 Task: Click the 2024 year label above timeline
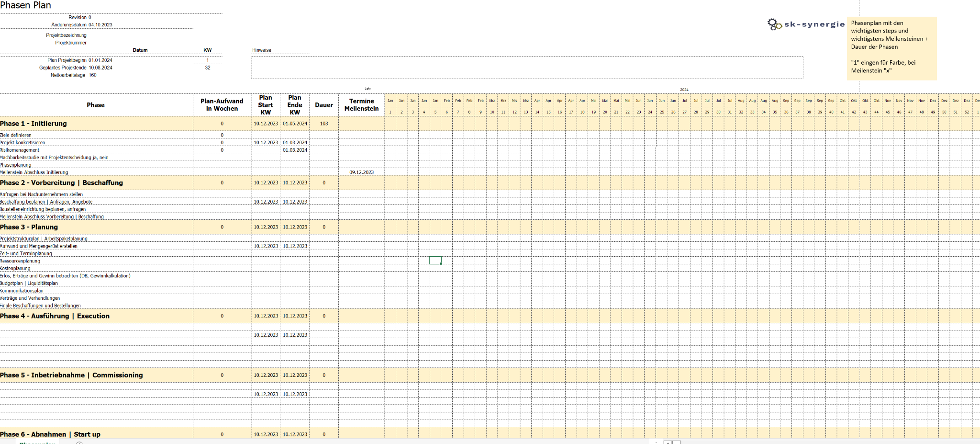[x=684, y=90]
